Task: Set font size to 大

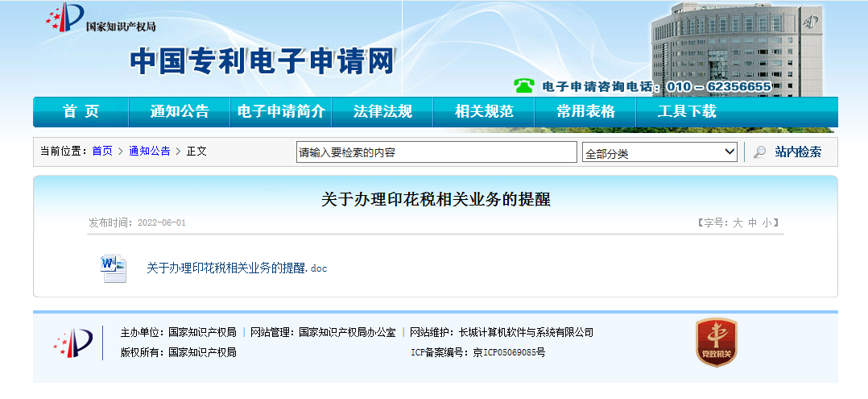Action: coord(737,223)
